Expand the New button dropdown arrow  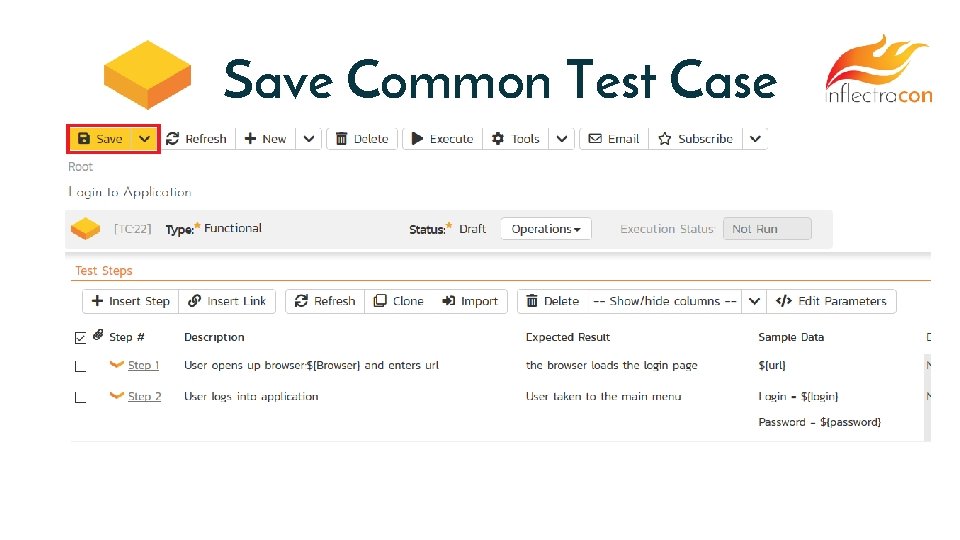pyautogui.click(x=309, y=139)
